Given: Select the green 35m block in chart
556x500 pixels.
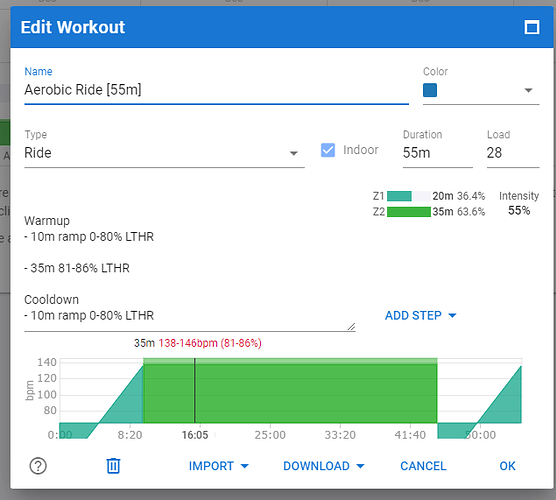Looking at the screenshot, I should [290, 393].
